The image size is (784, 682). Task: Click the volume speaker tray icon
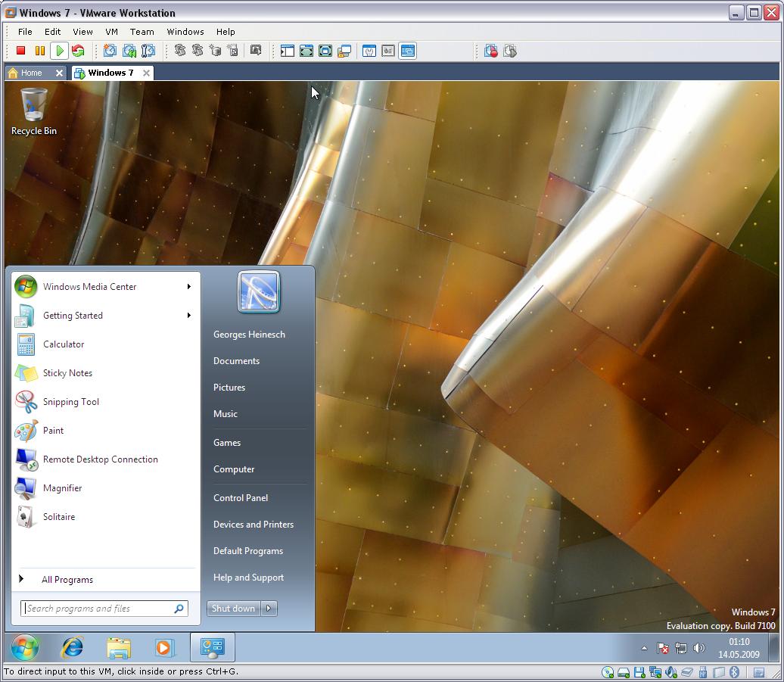pos(699,648)
